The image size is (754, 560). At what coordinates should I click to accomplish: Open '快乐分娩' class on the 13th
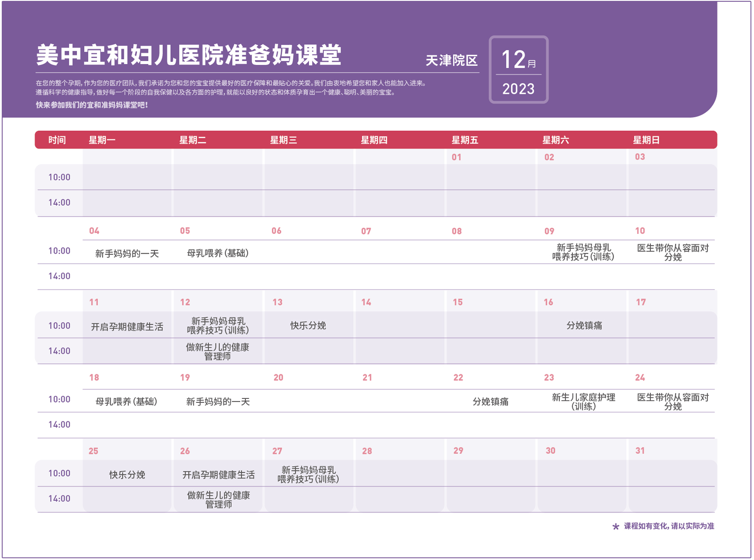coord(308,326)
